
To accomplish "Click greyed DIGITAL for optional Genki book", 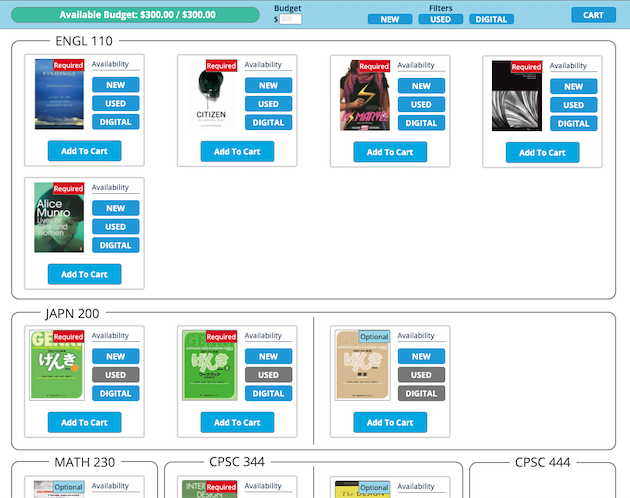I will pos(421,393).
